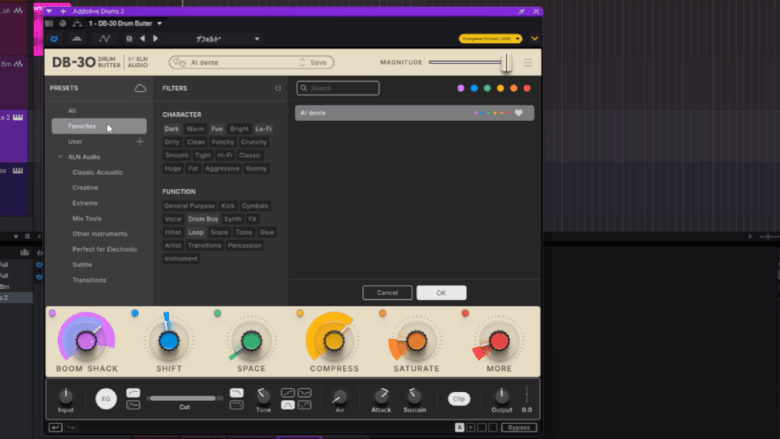780x439 pixels.
Task: Add a user preset folder with plus icon
Action: click(140, 142)
